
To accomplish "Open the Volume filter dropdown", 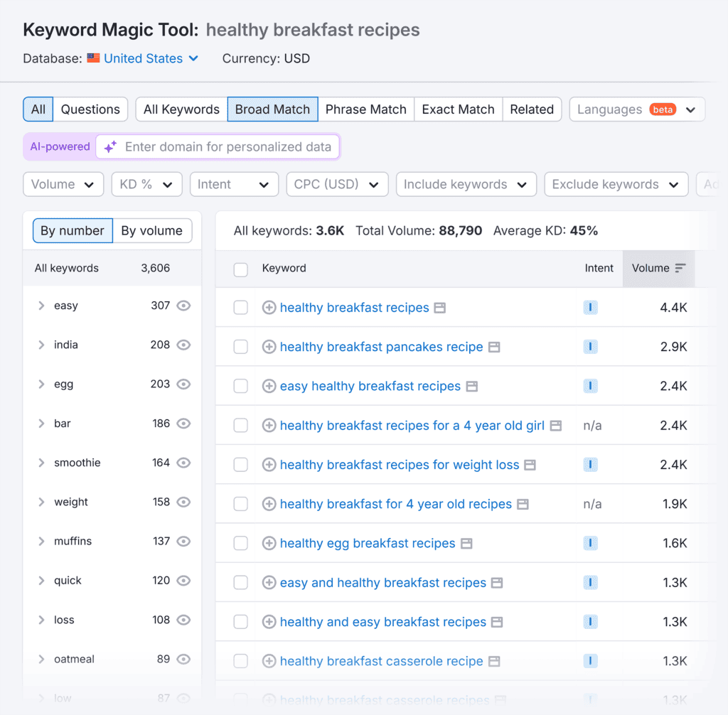I will click(63, 185).
